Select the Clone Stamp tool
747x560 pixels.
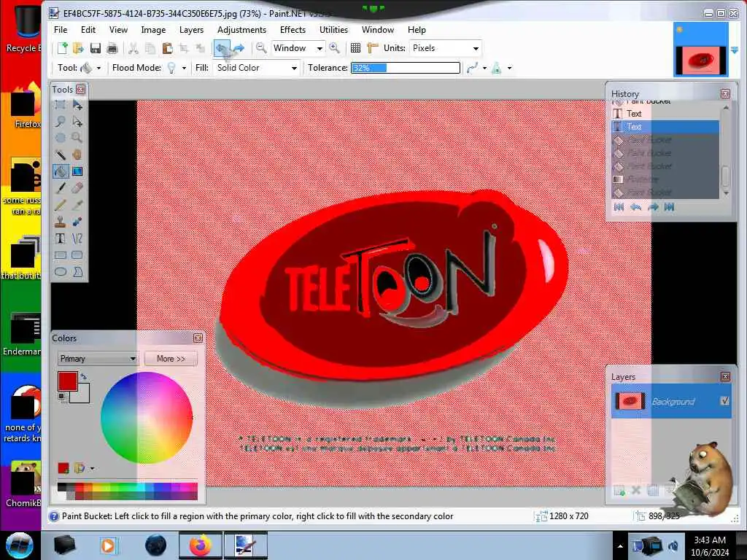click(x=61, y=222)
